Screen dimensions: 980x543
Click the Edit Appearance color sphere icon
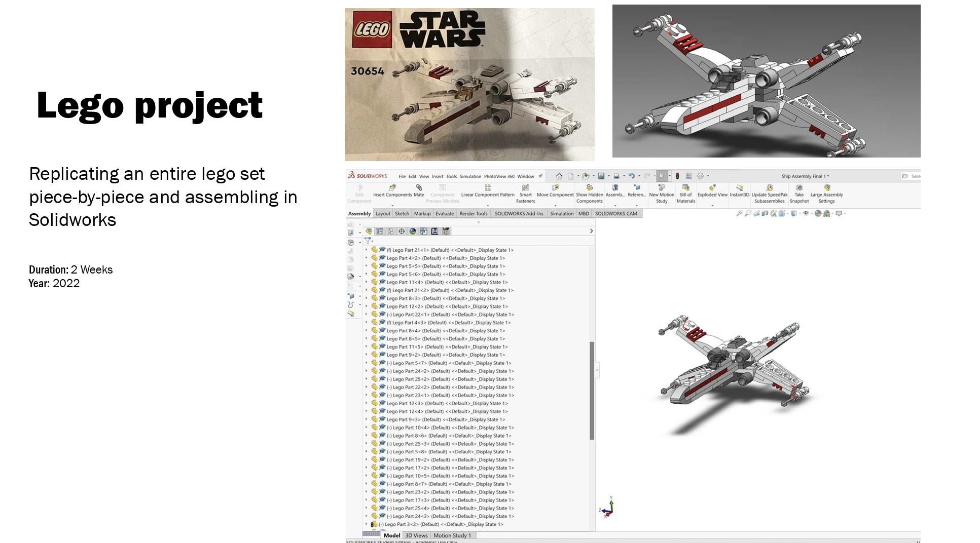click(818, 213)
